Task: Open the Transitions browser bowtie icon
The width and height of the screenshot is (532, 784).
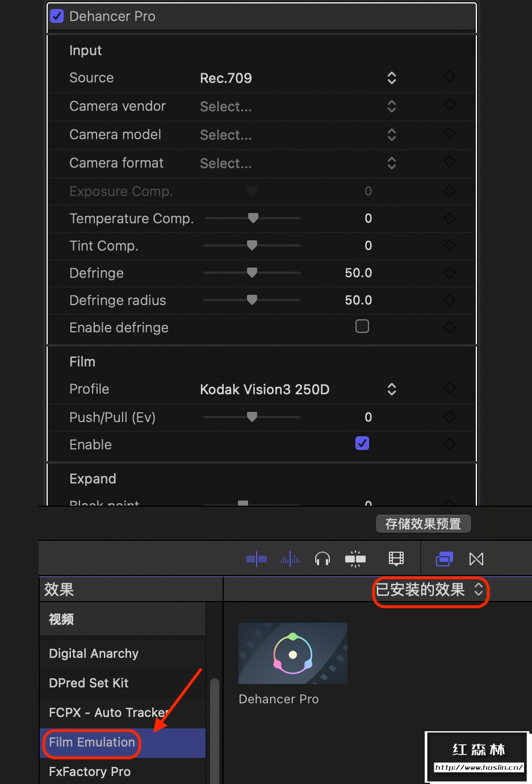Action: click(476, 559)
